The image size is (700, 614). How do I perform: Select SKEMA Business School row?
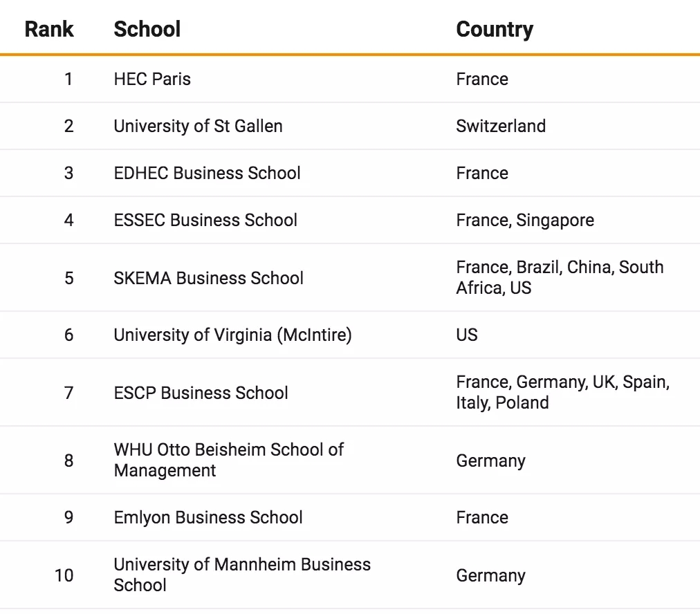coord(350,277)
